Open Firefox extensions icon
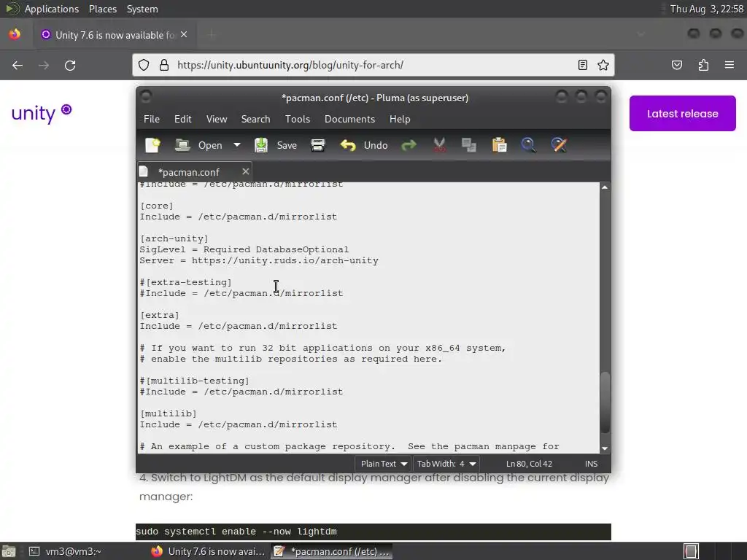The image size is (747, 560). [703, 65]
